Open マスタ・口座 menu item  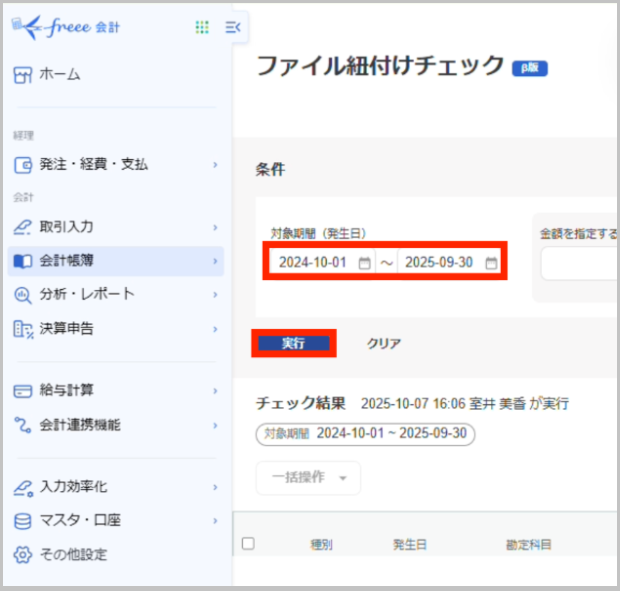pyautogui.click(x=115, y=521)
